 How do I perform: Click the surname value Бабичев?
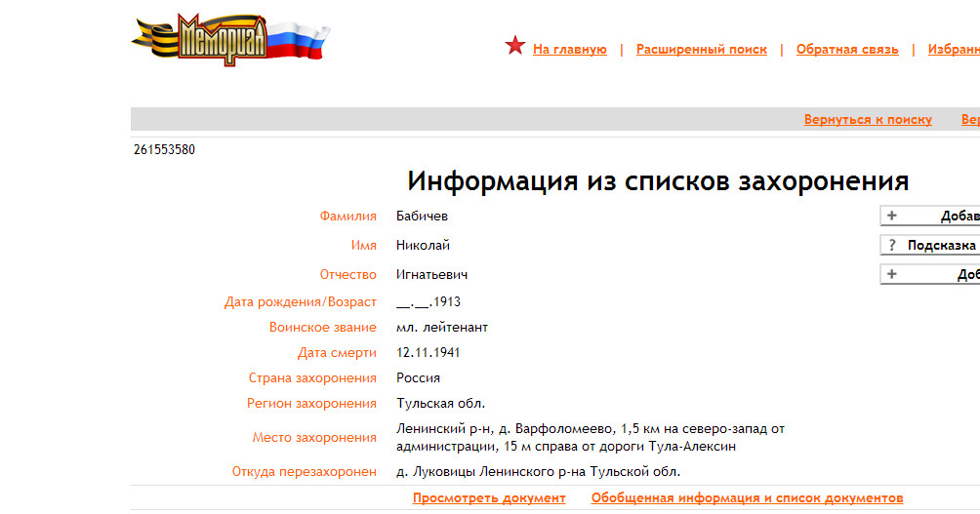pos(423,217)
